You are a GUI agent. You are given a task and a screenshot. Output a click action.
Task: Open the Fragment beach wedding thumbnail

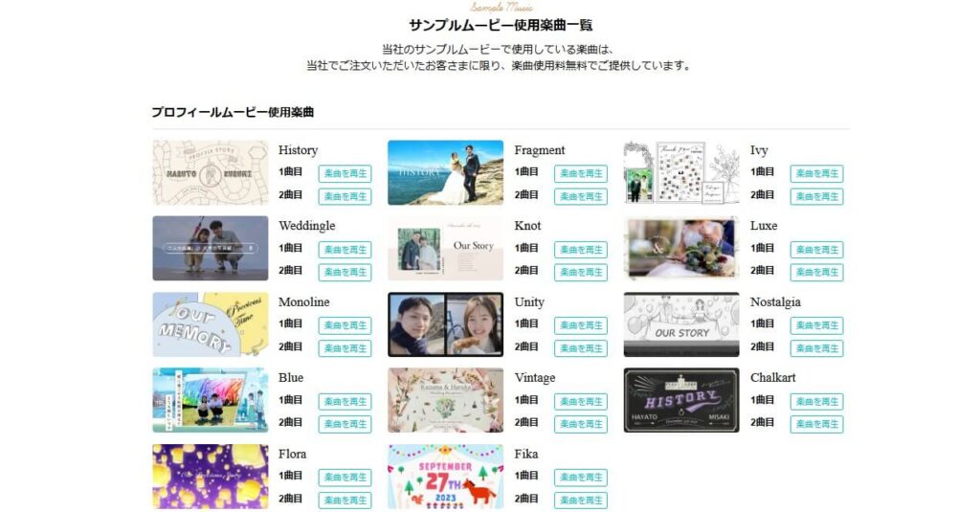pyautogui.click(x=446, y=172)
